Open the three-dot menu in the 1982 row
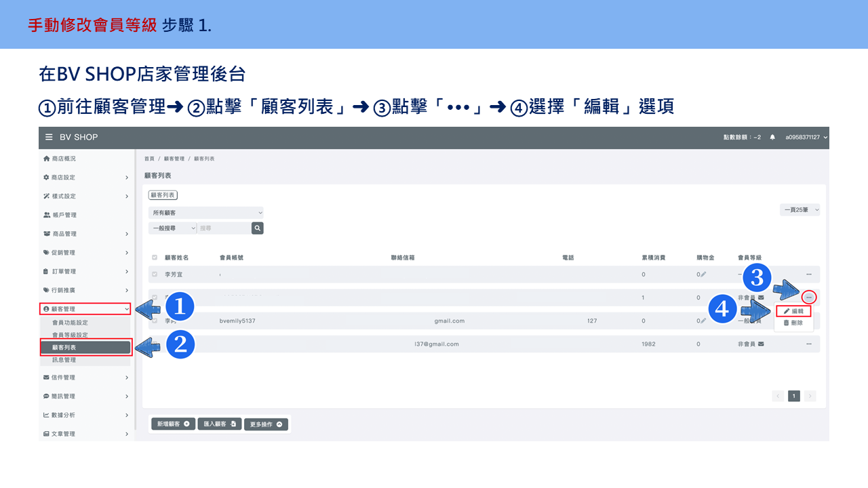Image resolution: width=868 pixels, height=488 pixels. pyautogui.click(x=809, y=344)
